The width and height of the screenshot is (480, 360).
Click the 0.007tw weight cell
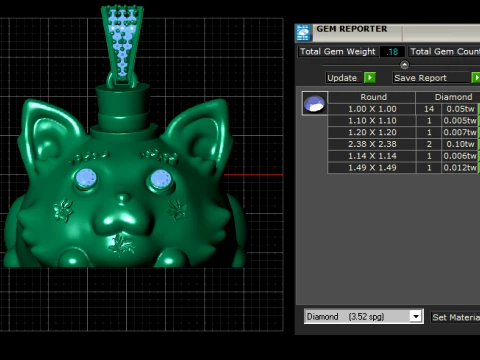[460, 132]
